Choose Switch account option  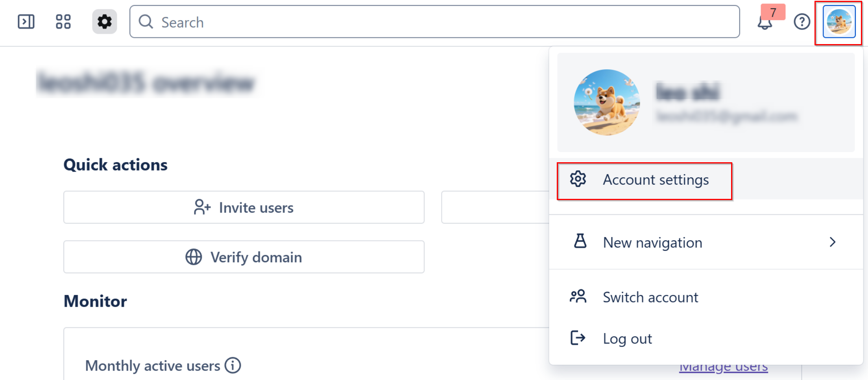click(650, 297)
